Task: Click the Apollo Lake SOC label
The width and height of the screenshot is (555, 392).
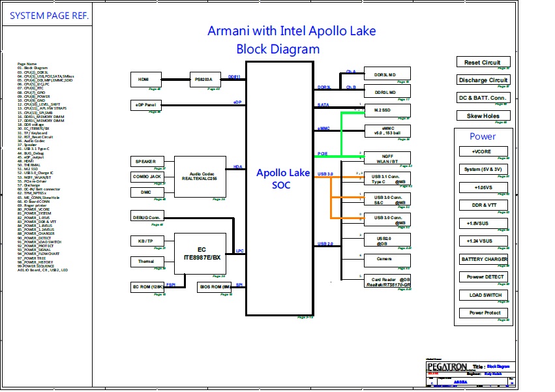Action: point(283,179)
